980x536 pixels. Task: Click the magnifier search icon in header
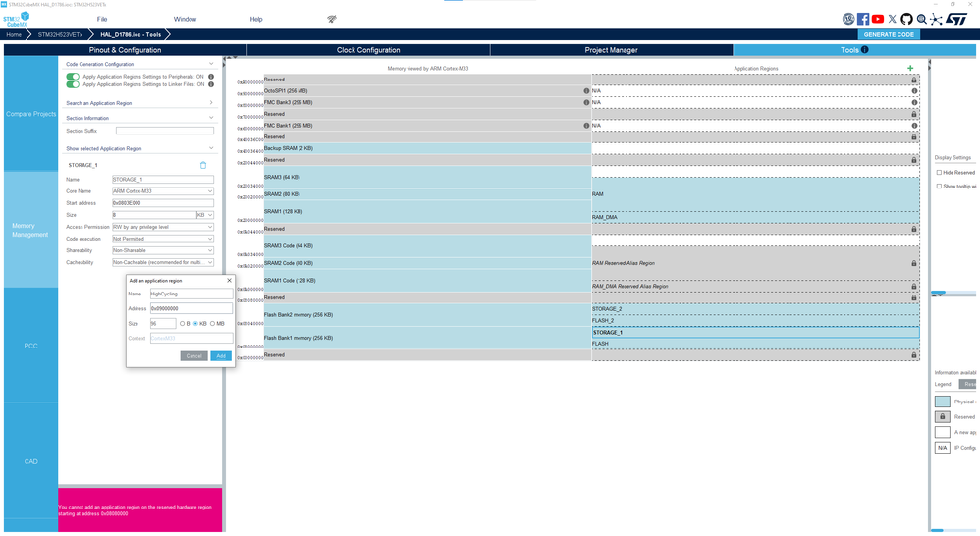(x=922, y=19)
